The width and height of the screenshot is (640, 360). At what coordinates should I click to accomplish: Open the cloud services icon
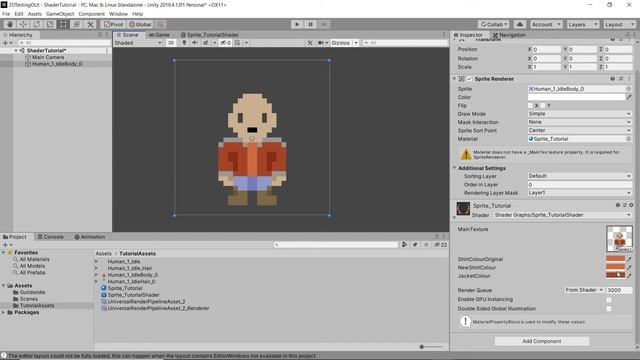[x=520, y=24]
